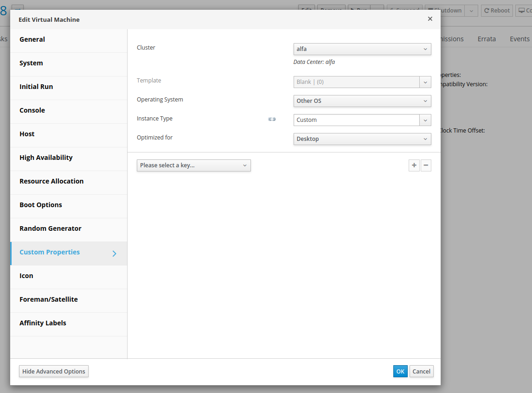Open the 'Please select a key' dropdown
The image size is (532, 393).
coord(193,165)
